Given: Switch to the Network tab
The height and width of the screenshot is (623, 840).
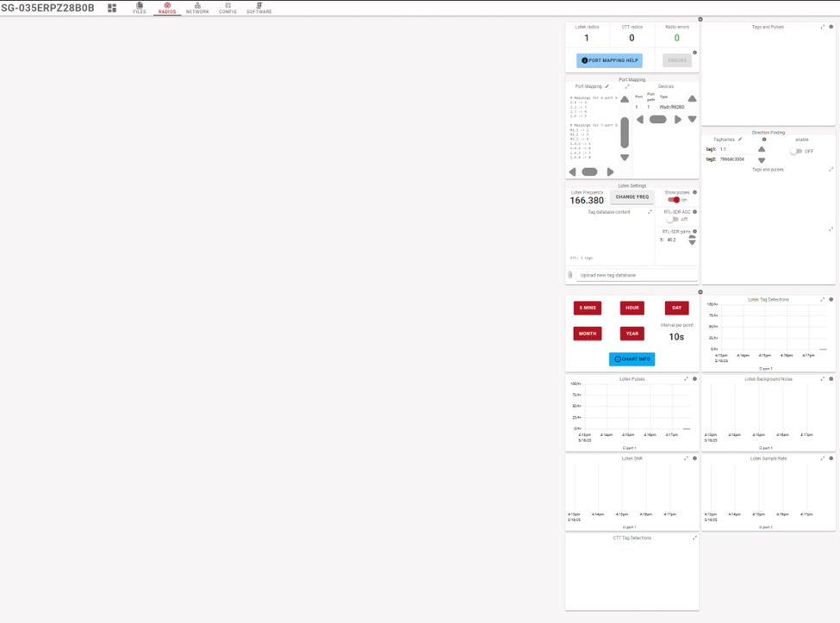Looking at the screenshot, I should pyautogui.click(x=197, y=8).
